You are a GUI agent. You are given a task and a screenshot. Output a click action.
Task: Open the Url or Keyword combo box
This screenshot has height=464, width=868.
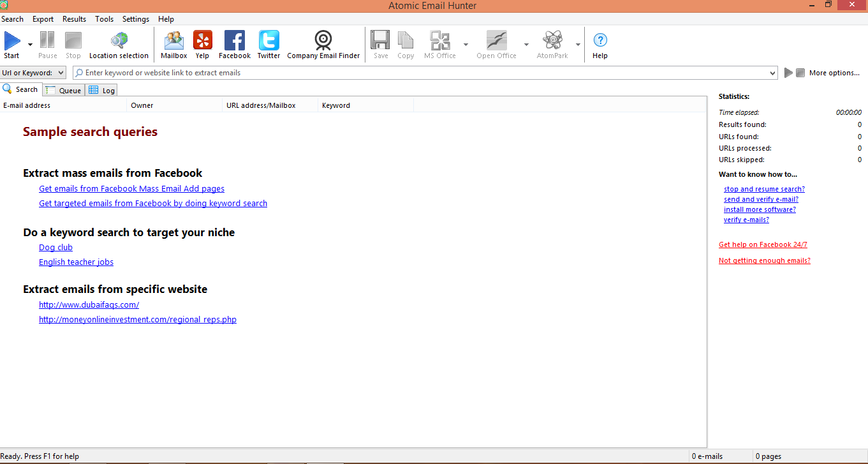pos(33,73)
